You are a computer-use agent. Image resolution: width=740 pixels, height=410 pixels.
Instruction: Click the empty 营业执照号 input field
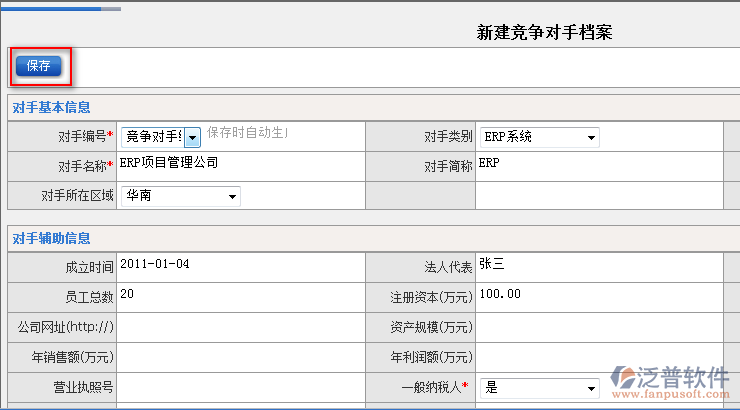[240, 386]
